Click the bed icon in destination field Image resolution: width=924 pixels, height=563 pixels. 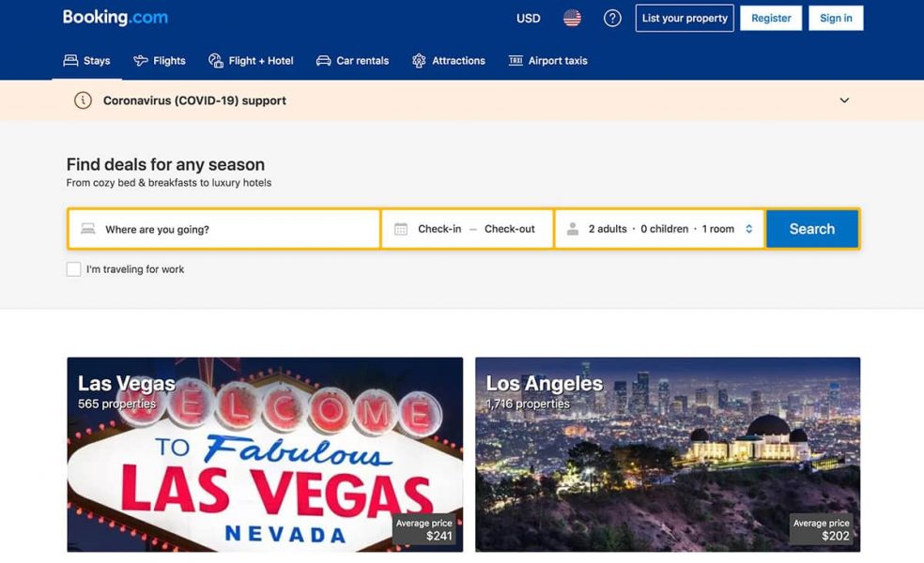click(88, 229)
